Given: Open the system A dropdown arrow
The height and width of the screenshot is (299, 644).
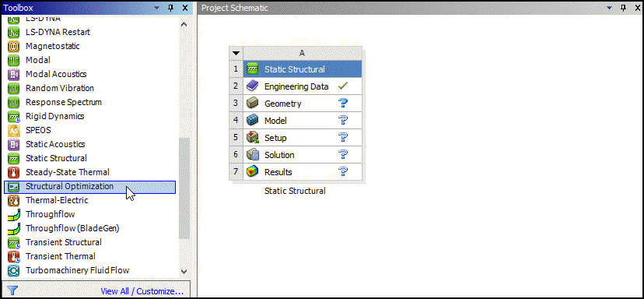Looking at the screenshot, I should tap(236, 53).
